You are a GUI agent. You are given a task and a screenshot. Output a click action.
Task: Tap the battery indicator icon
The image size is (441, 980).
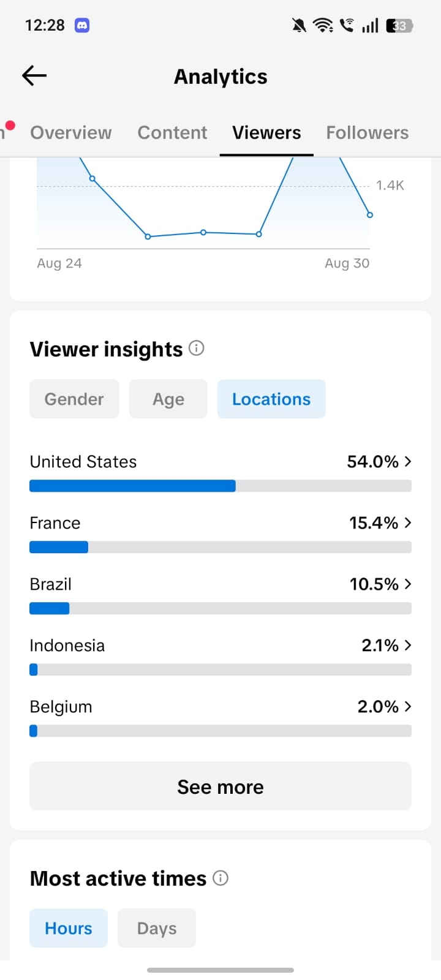point(399,26)
